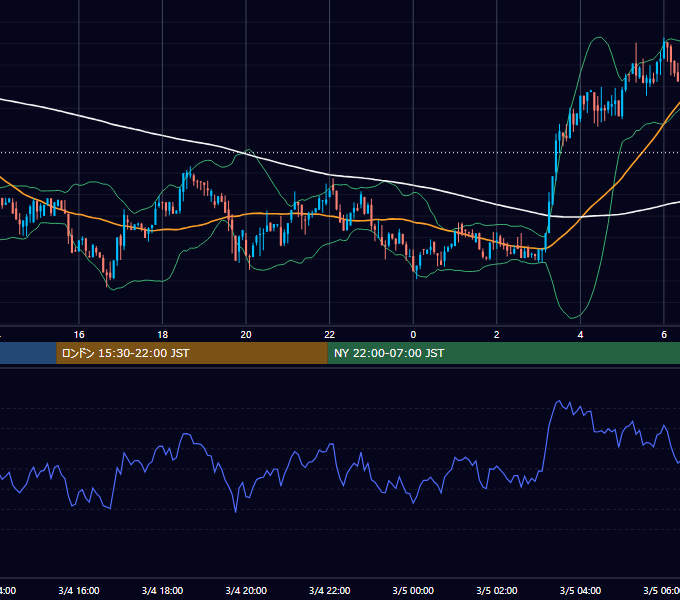Click the 3/4 22:00 label on the lower axis
The height and width of the screenshot is (600, 680).
click(330, 591)
